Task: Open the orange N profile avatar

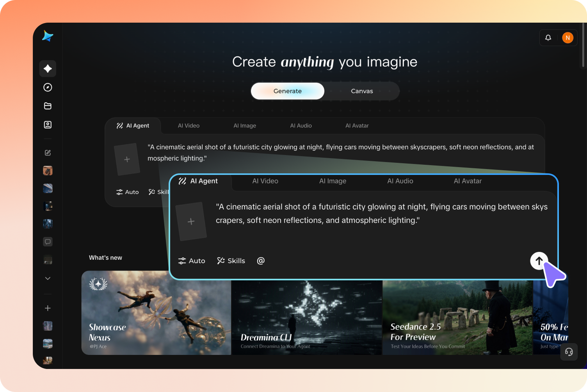Action: click(567, 38)
